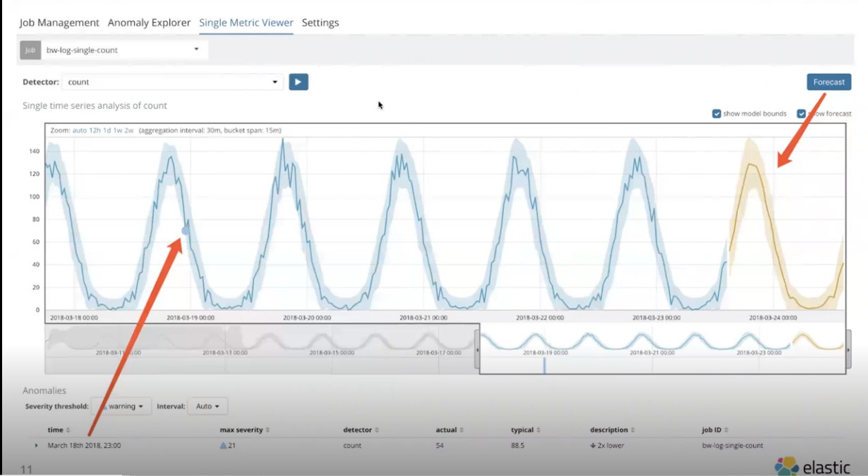Click the typical value '88.5'

click(518, 446)
